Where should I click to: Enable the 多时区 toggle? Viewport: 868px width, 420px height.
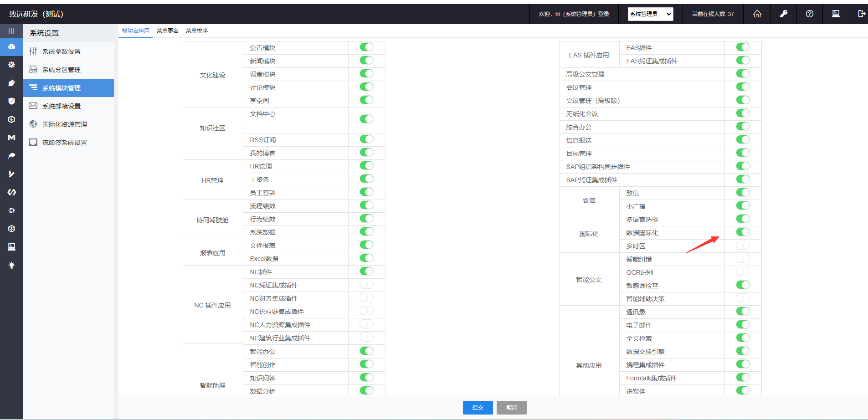click(x=742, y=246)
